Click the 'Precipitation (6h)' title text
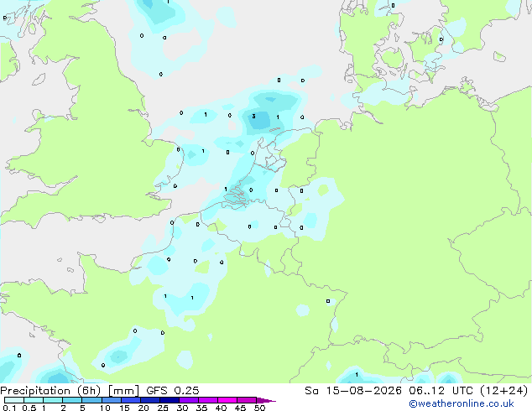Screen dimensions: 532x411 click(x=50, y=391)
